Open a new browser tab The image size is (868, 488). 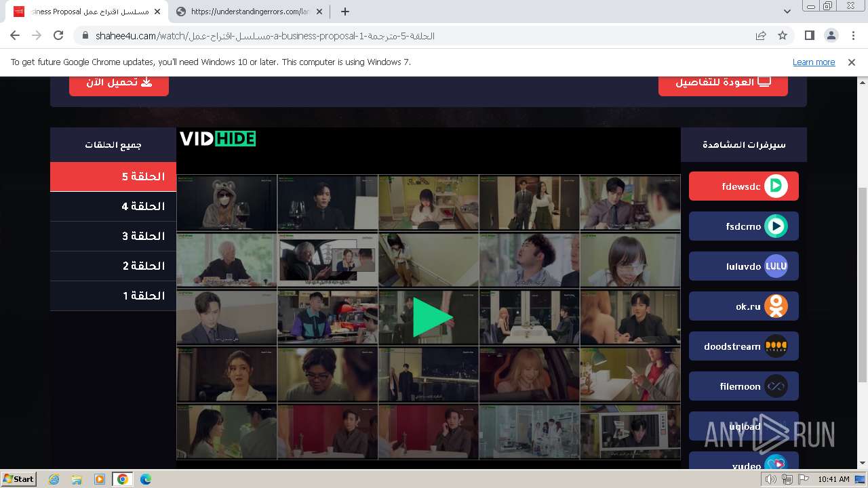345,12
